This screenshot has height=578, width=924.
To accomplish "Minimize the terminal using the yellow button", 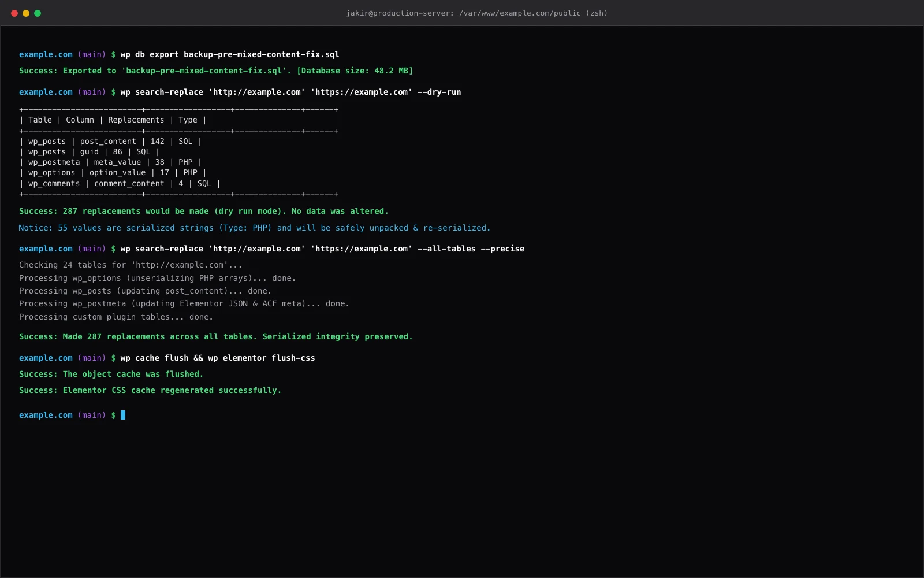I will pos(26,13).
